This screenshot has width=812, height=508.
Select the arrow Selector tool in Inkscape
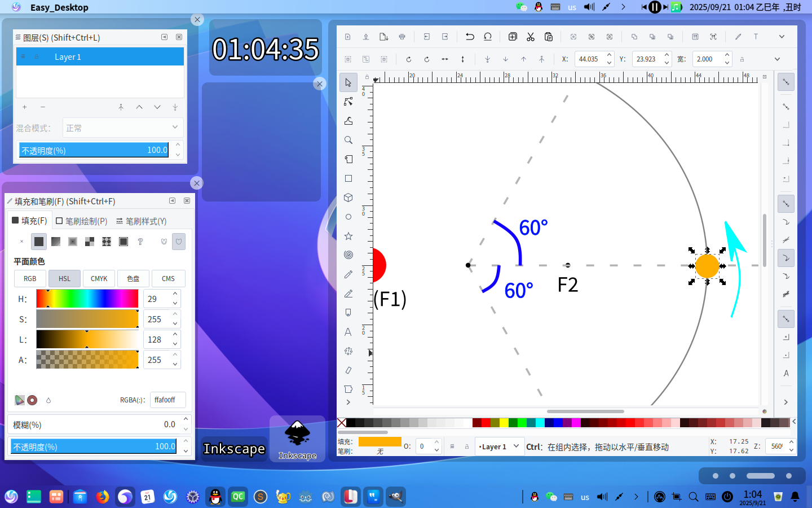click(348, 82)
